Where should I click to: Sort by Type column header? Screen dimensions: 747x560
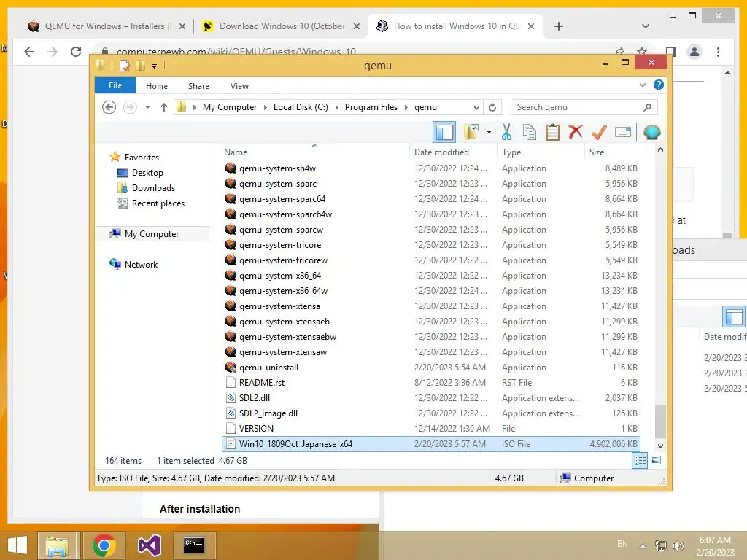coord(541,152)
